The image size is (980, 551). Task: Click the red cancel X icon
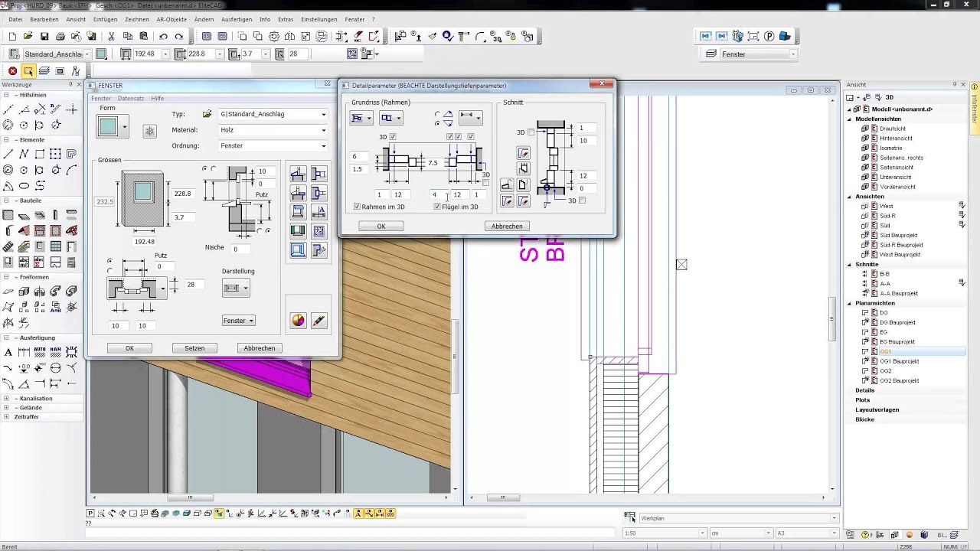[12, 71]
